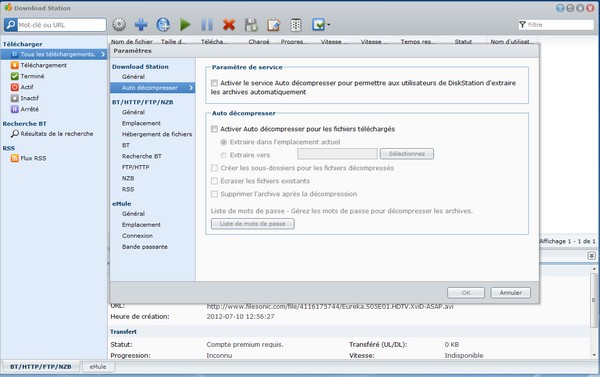Open Emplacement under BT/HTTP/FTP/NZB
The height and width of the screenshot is (377, 600).
click(x=141, y=123)
